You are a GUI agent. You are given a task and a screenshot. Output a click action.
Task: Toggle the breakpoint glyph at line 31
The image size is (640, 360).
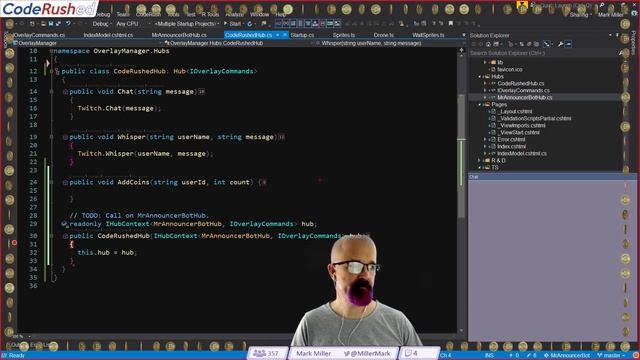[14, 243]
